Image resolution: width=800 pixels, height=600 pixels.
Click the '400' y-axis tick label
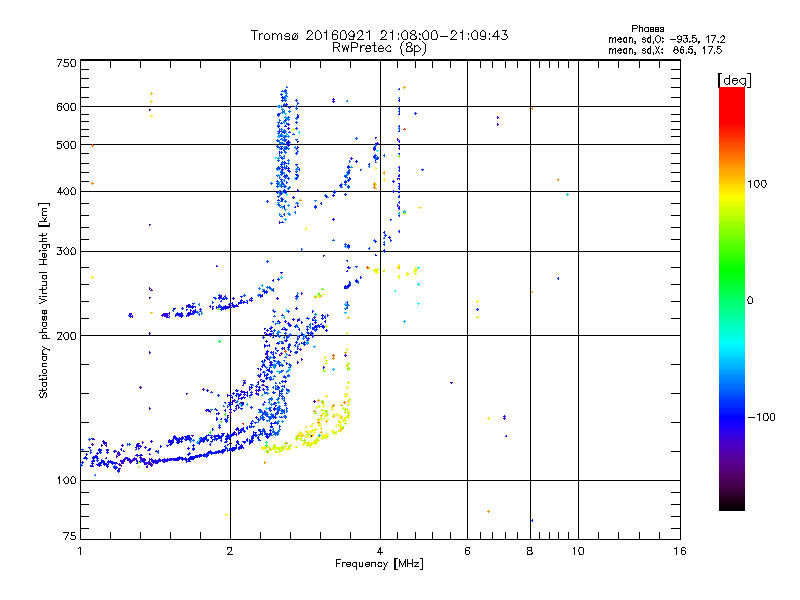pos(66,191)
